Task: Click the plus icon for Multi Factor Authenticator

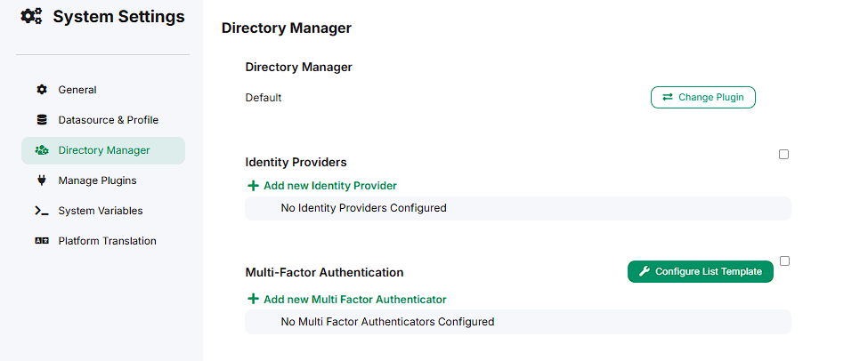Action: 253,299
